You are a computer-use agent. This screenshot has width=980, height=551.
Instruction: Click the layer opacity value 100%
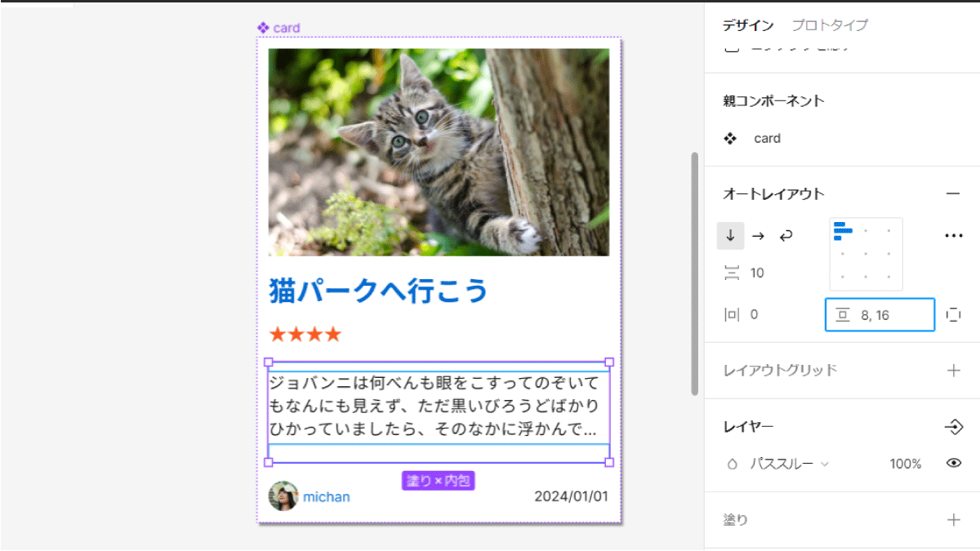click(906, 464)
